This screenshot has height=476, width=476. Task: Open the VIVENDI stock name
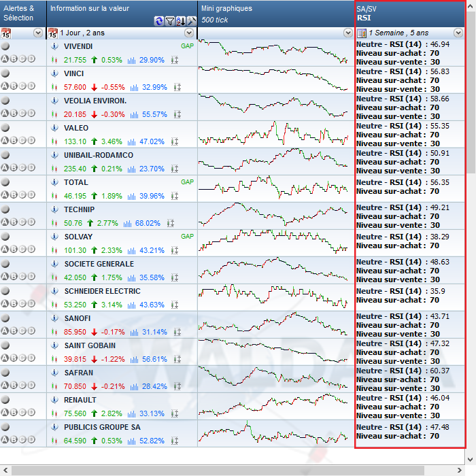[x=78, y=46]
